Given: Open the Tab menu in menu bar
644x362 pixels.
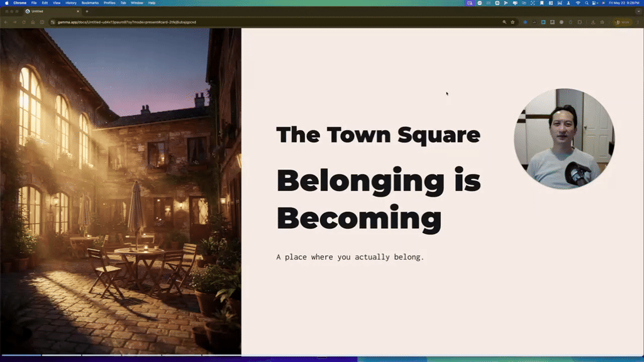Looking at the screenshot, I should coord(123,3).
